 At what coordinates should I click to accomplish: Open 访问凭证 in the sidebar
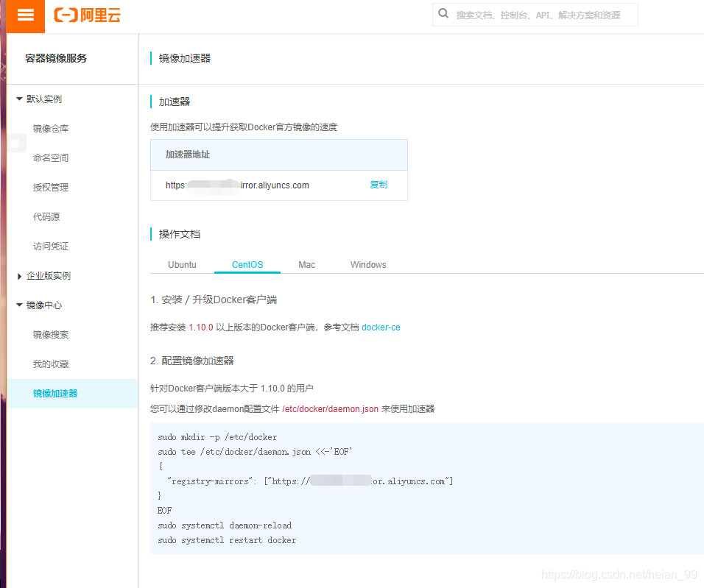[51, 247]
